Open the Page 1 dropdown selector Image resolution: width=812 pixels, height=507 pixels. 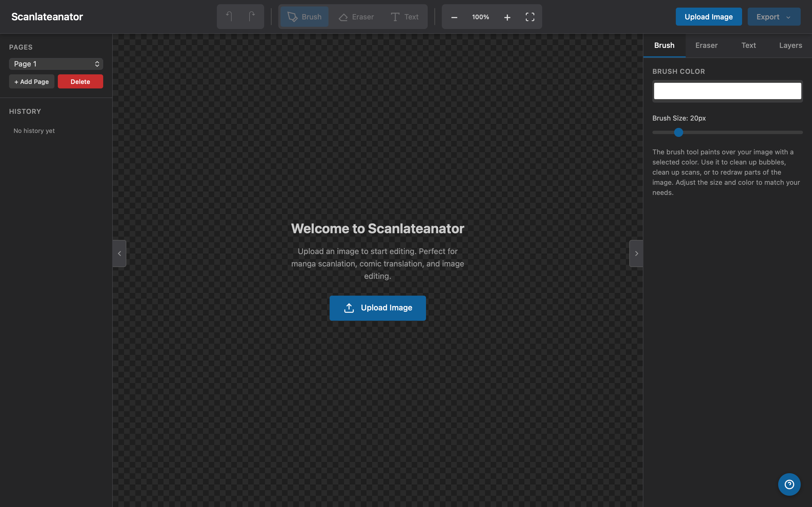click(56, 64)
